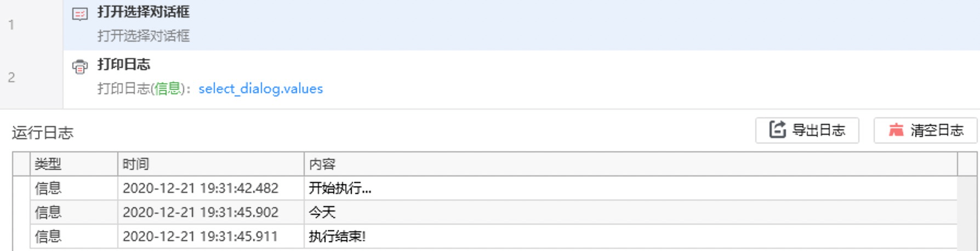Viewport: 980px width, 251px height.
Task: Open the select_dialog.values variable link
Action: (x=260, y=89)
